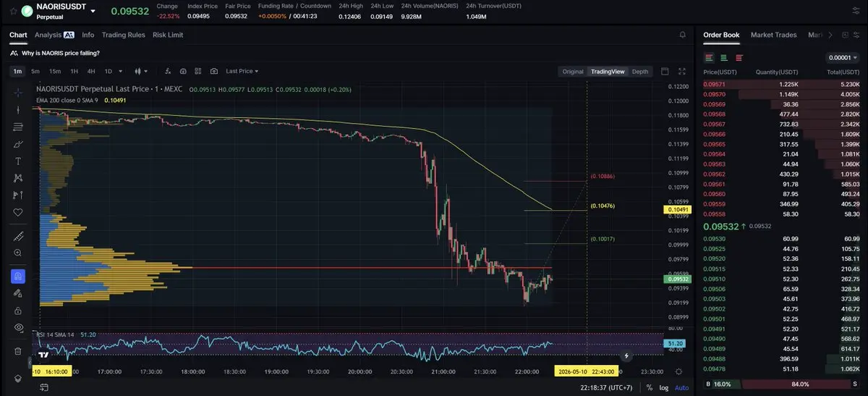
Task: Reveal more order panel tabs with chevron
Action: click(x=830, y=35)
